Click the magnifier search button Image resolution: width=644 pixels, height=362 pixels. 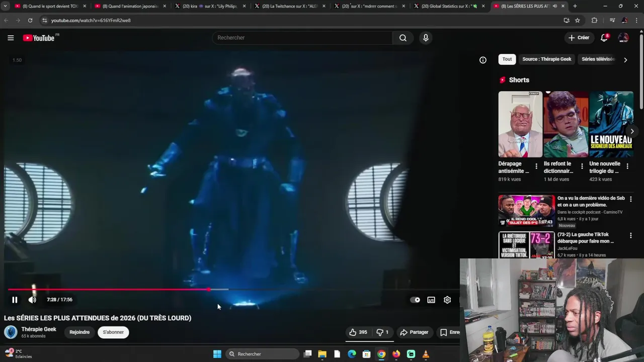(x=403, y=38)
